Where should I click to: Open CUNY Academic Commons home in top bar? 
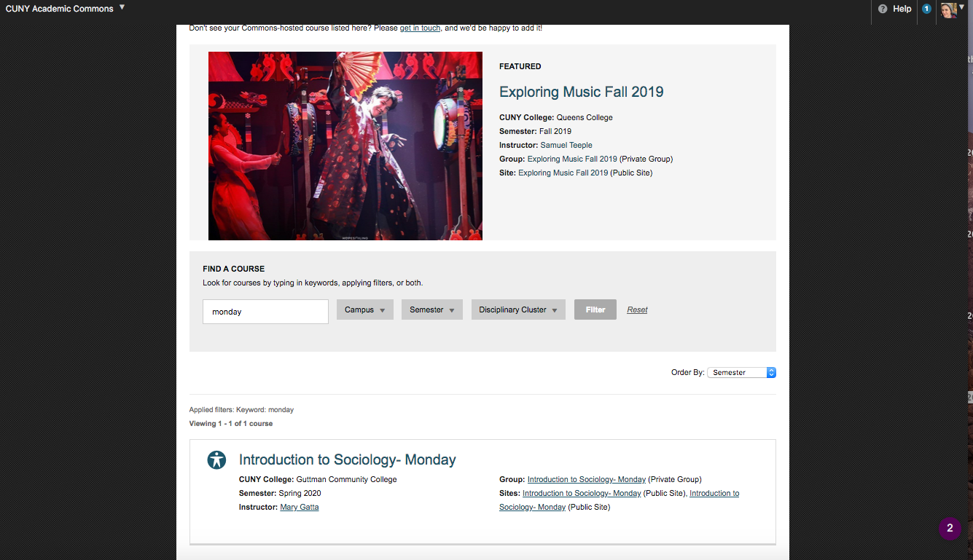pyautogui.click(x=59, y=9)
